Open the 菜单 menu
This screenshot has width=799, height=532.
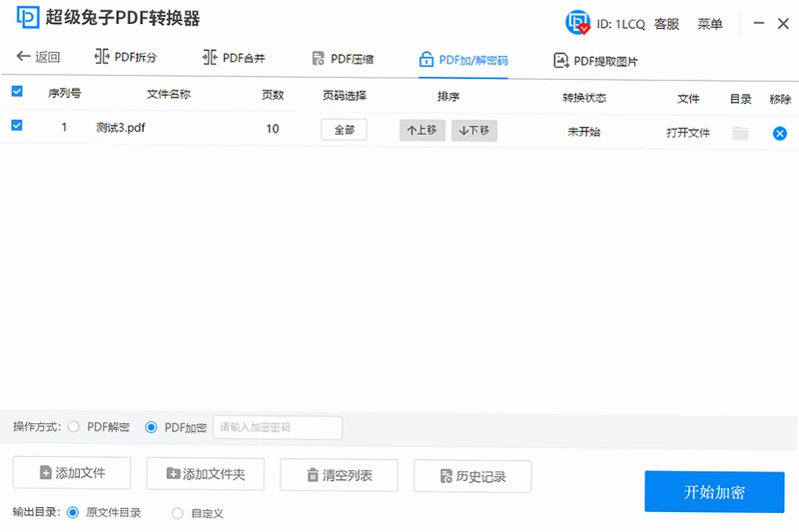tap(710, 24)
